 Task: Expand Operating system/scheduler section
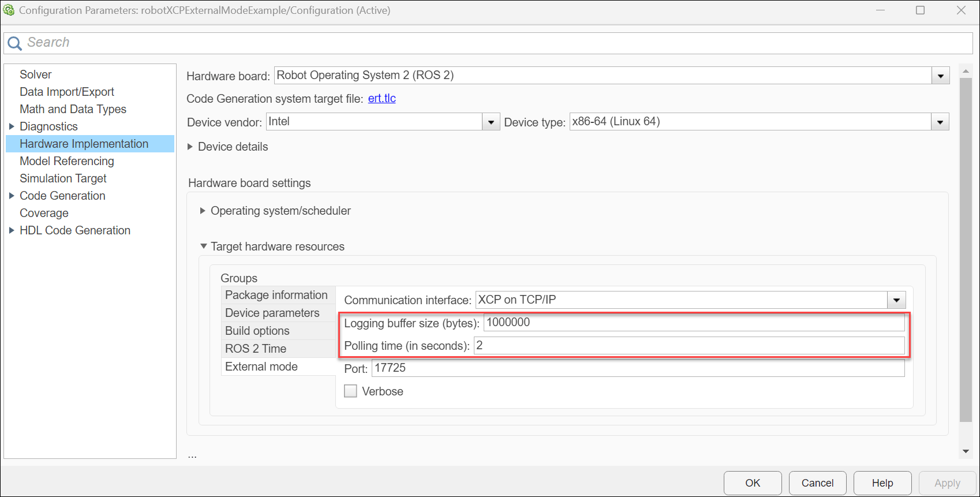[203, 211]
